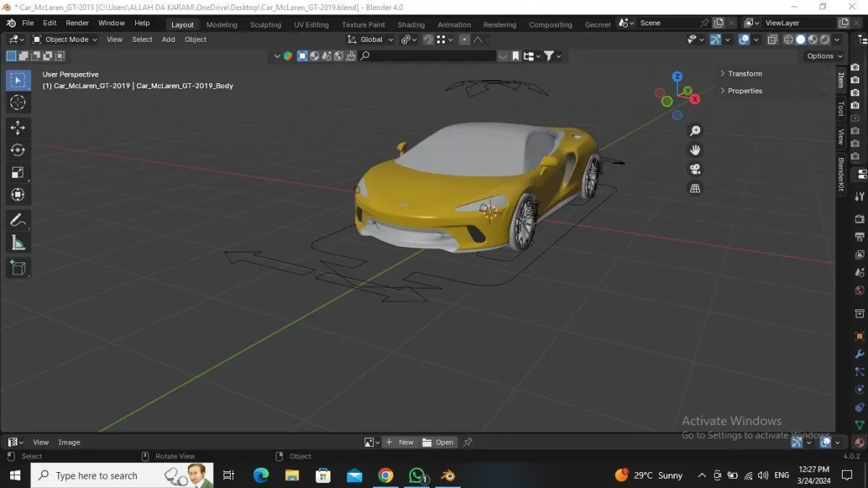Click the viewport zoom magnifier icon

695,131
